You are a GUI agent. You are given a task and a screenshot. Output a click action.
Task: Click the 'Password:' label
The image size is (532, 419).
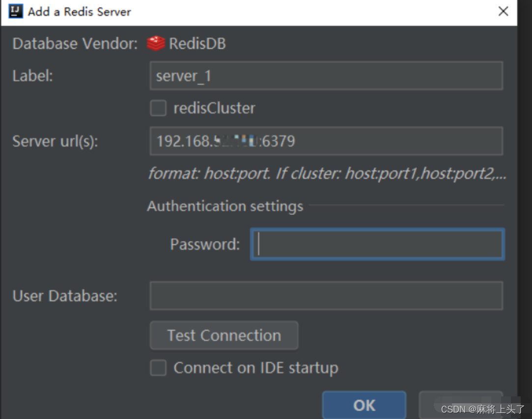[x=205, y=244]
